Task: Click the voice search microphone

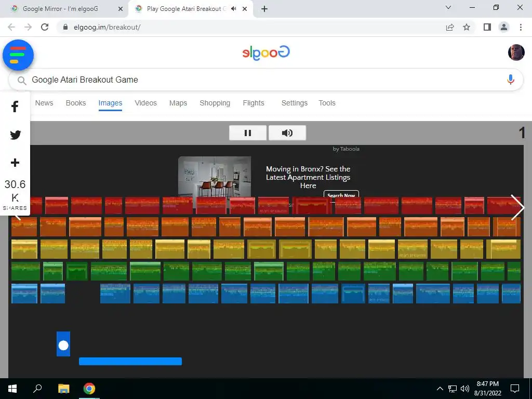Action: pyautogui.click(x=510, y=79)
